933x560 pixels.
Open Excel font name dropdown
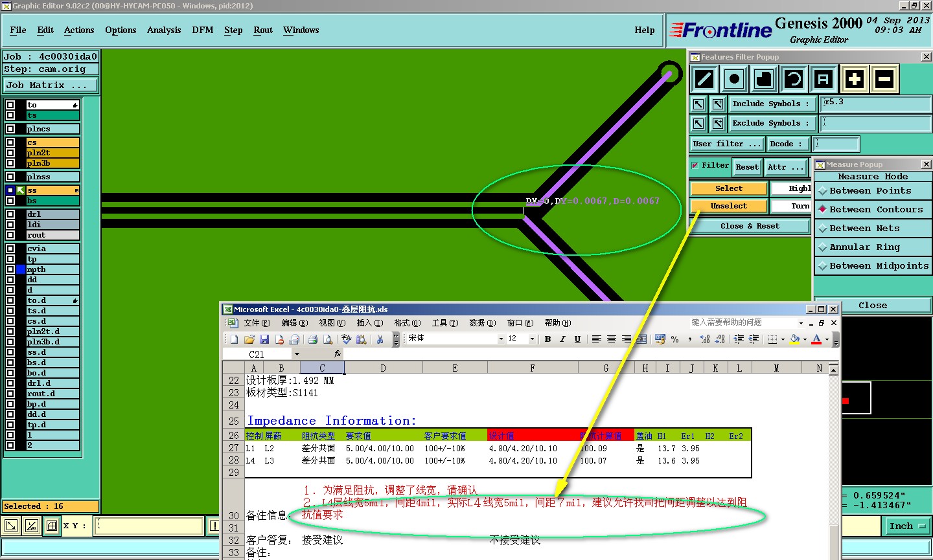(x=501, y=339)
